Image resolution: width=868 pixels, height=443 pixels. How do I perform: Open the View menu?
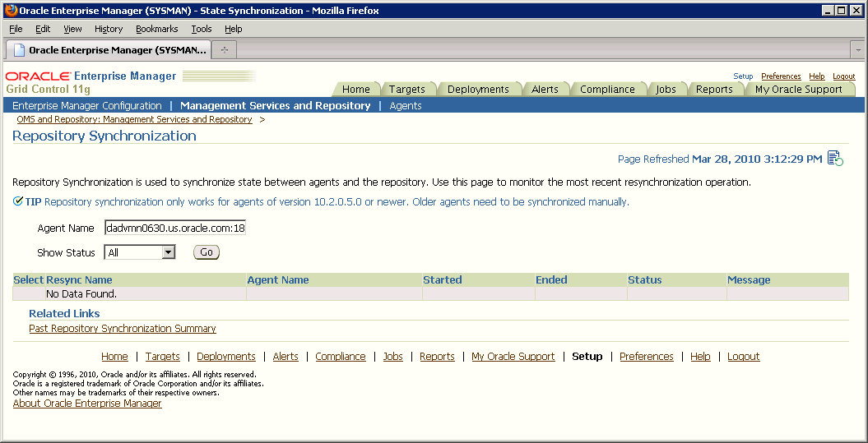(72, 29)
